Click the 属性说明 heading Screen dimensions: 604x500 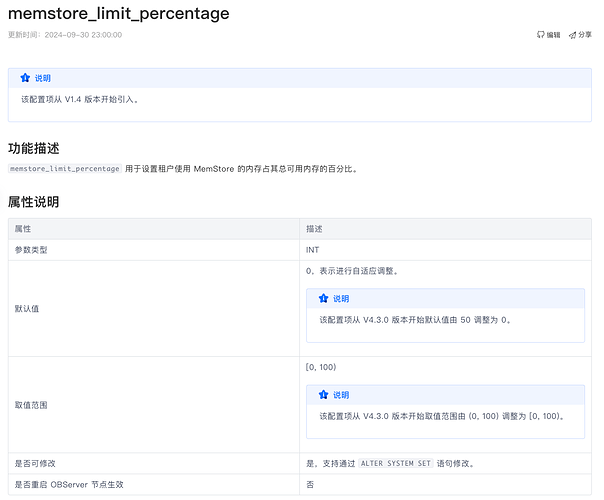point(34,201)
